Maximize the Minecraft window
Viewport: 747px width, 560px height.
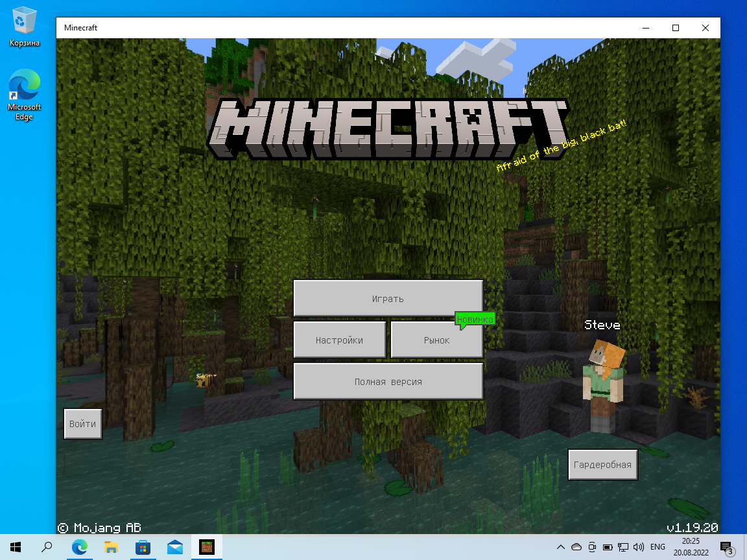pyautogui.click(x=676, y=28)
